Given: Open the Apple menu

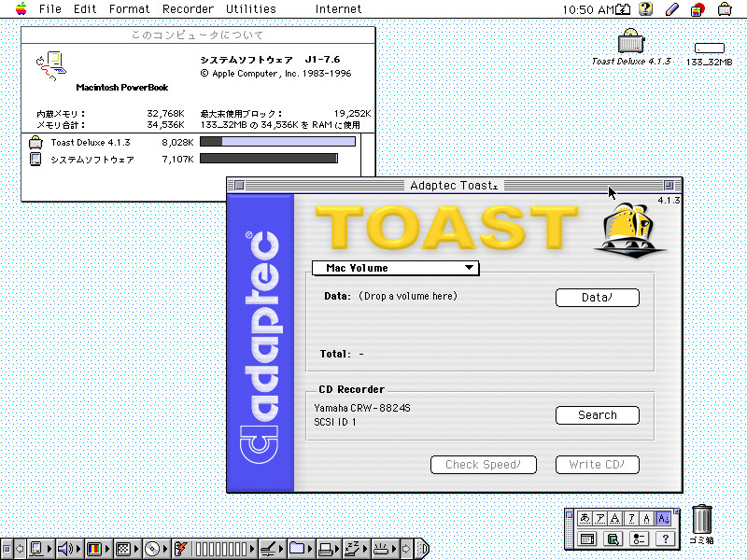Looking at the screenshot, I should (21, 8).
